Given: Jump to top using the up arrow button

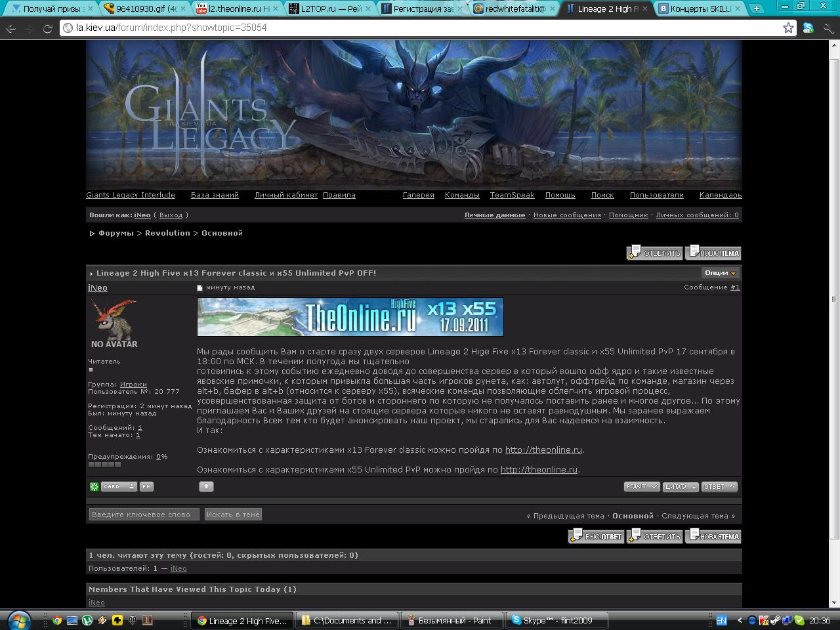Looking at the screenshot, I should [206, 486].
